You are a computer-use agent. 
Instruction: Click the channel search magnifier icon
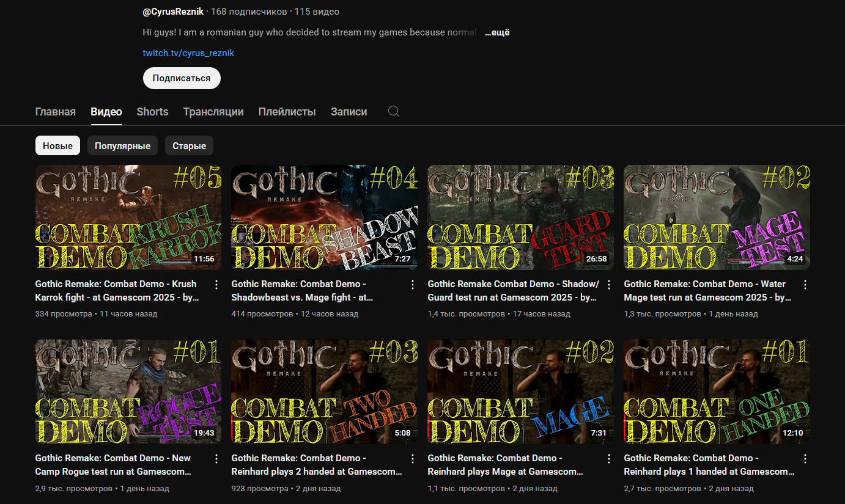(394, 111)
